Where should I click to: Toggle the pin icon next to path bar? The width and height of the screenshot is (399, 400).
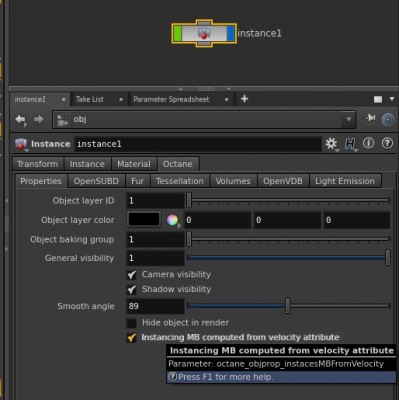click(371, 118)
